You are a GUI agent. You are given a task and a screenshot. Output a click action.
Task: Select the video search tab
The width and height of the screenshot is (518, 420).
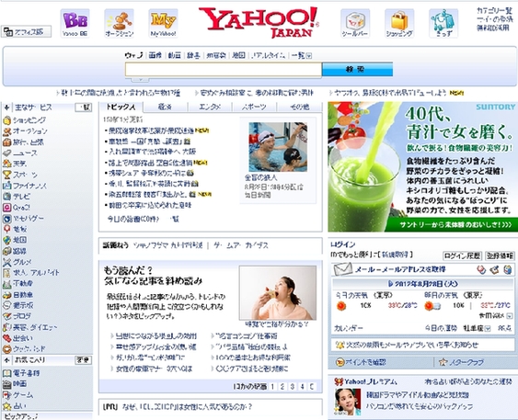(x=174, y=55)
